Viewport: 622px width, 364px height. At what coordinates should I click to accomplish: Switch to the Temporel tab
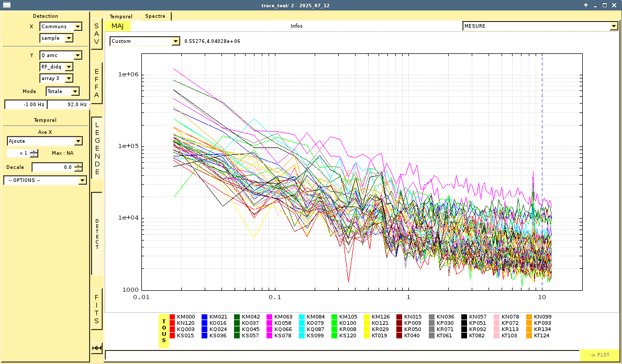[x=121, y=17]
